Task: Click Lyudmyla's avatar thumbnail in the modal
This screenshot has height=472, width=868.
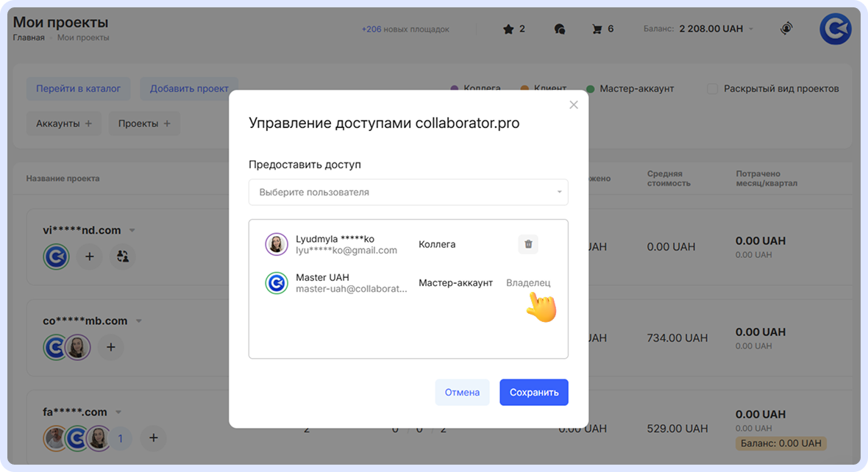Action: click(277, 244)
